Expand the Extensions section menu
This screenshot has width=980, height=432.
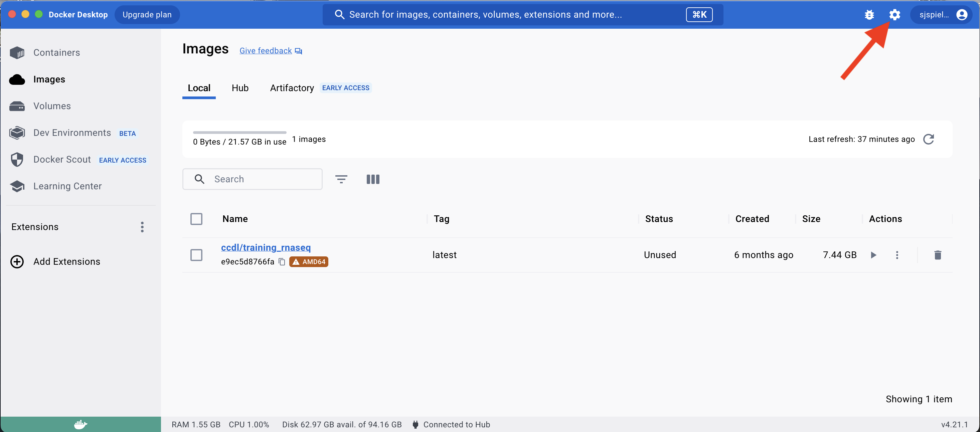coord(142,227)
